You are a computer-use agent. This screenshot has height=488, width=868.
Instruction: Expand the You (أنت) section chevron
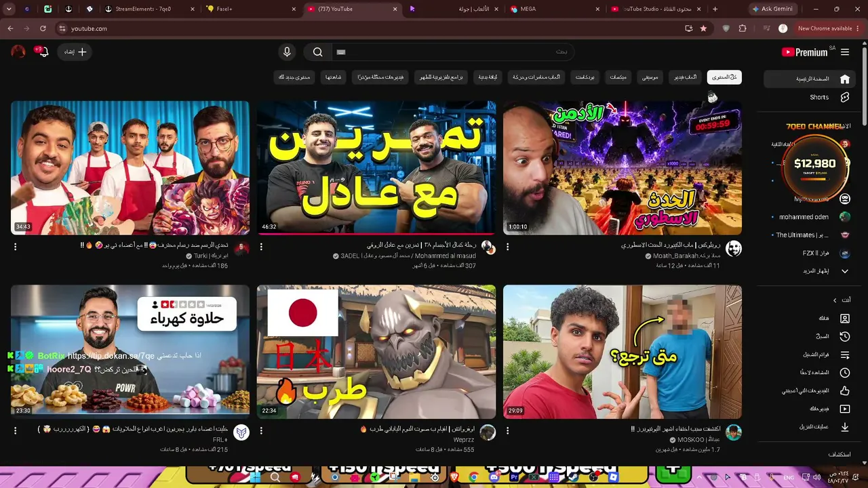[835, 300]
